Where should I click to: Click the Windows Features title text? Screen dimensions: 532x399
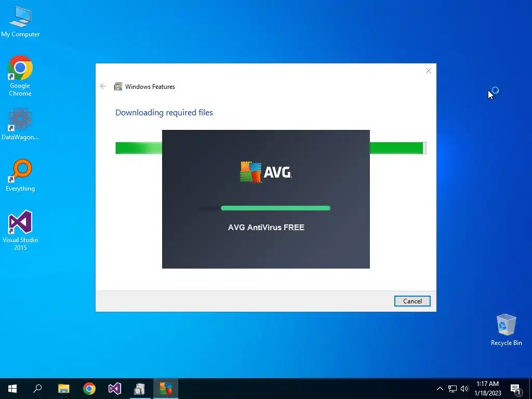(x=150, y=87)
